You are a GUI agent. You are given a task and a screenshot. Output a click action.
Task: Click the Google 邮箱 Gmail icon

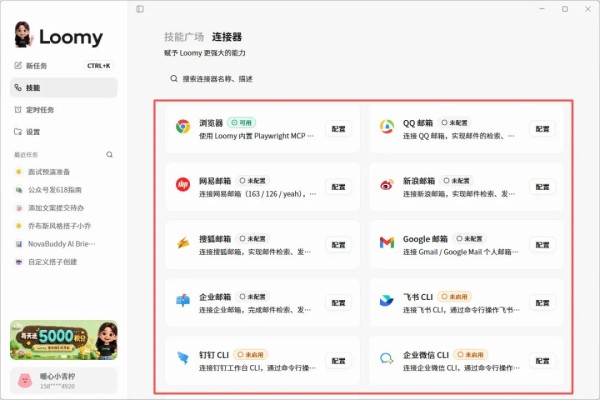[x=387, y=242]
